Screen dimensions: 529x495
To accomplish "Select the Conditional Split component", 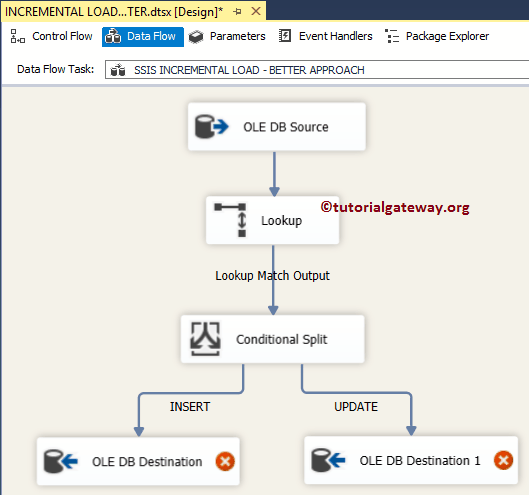I will (273, 339).
